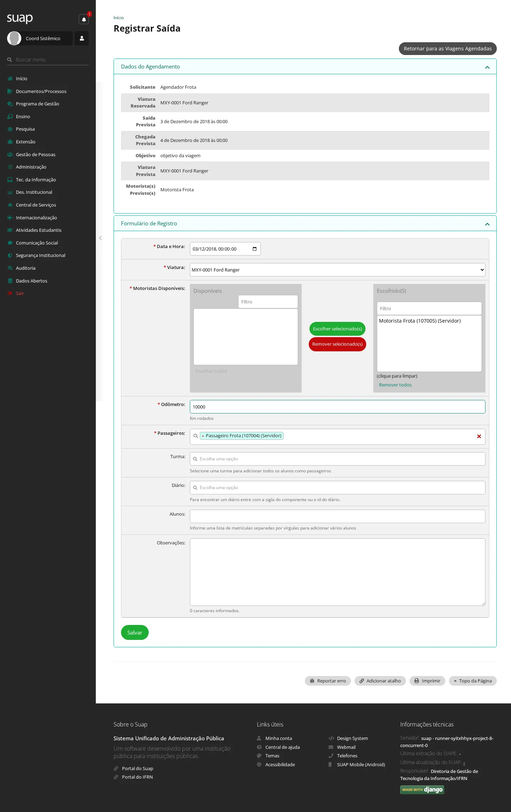Click the calendar icon in Data e Hora

pos(254,249)
